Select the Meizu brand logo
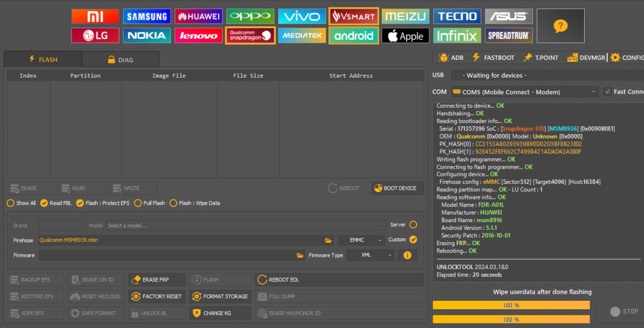The height and width of the screenshot is (328, 644). (406, 16)
